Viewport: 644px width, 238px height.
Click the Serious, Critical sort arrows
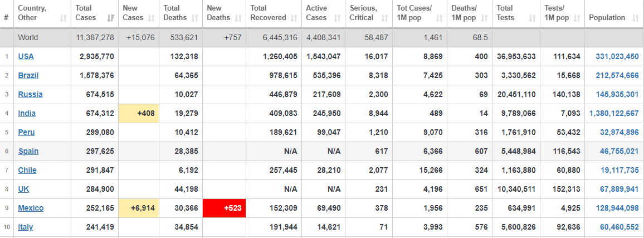pyautogui.click(x=384, y=18)
